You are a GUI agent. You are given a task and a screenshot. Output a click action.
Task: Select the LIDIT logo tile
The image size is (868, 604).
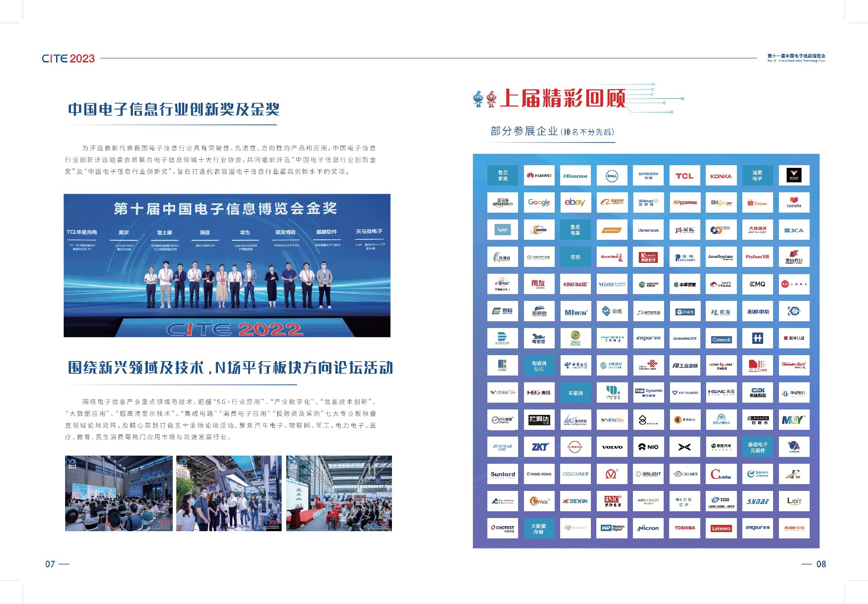coord(794,501)
